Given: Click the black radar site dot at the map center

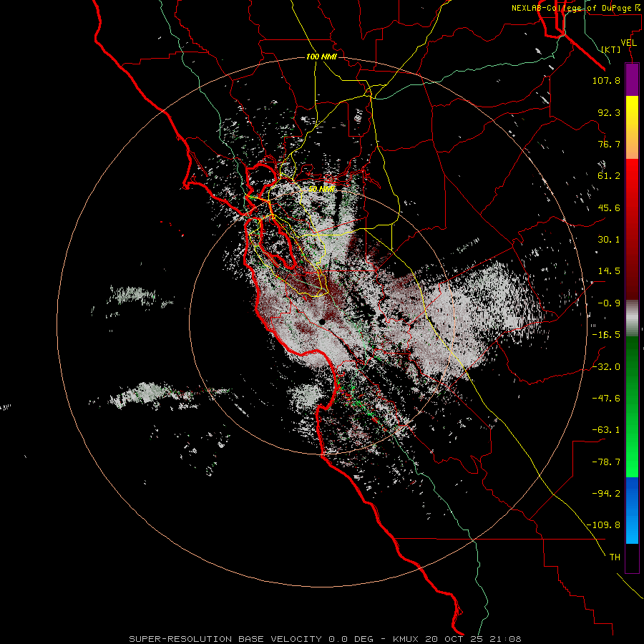Looking at the screenshot, I should pyautogui.click(x=322, y=323).
